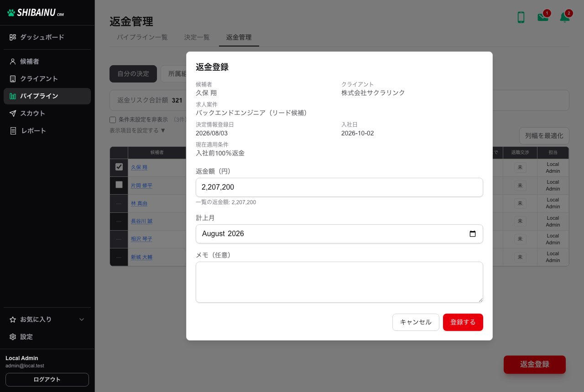
Task: Open スカウト in the sidebar
Action: pos(47,113)
